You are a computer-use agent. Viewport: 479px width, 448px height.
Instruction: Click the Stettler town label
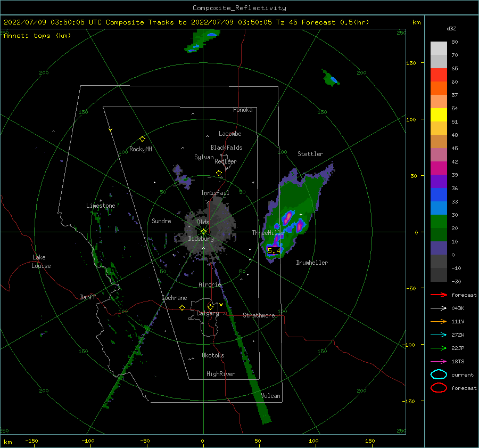[x=310, y=154]
